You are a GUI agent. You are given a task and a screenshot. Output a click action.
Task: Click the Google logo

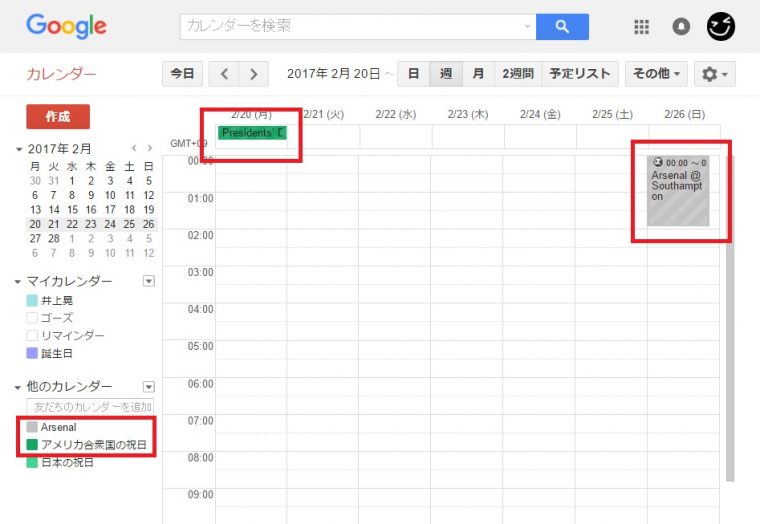(x=66, y=26)
